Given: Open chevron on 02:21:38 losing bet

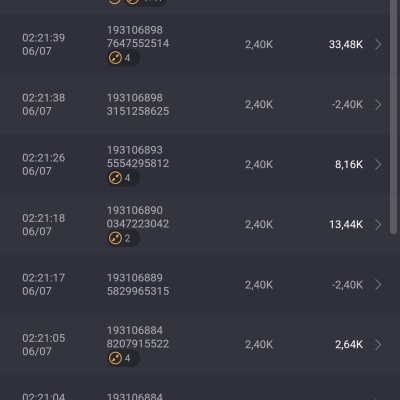Looking at the screenshot, I should tap(378, 104).
